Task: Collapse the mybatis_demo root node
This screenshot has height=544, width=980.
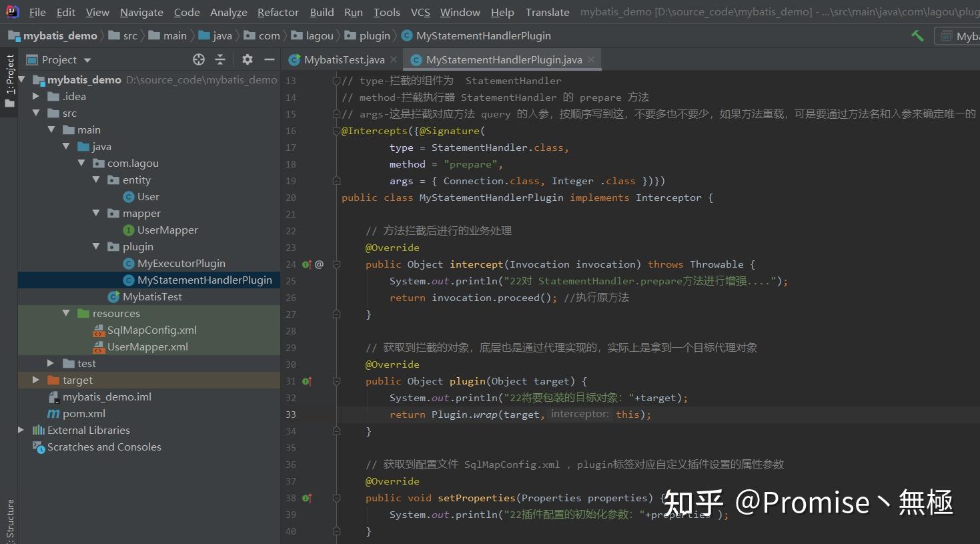Action: tap(22, 79)
